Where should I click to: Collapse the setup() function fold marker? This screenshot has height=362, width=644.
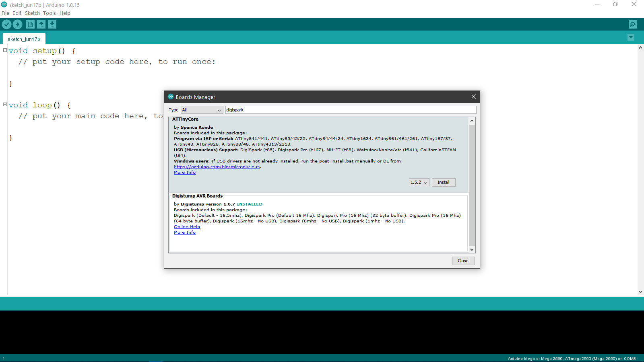click(x=5, y=50)
